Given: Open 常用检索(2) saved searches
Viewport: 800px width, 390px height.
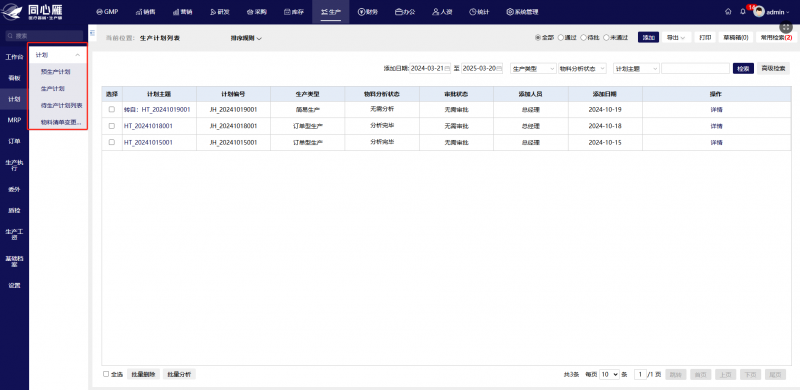Looking at the screenshot, I should coord(776,38).
